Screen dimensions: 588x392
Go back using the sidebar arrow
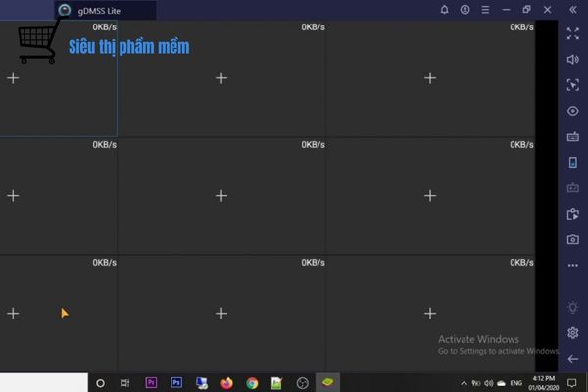point(572,359)
